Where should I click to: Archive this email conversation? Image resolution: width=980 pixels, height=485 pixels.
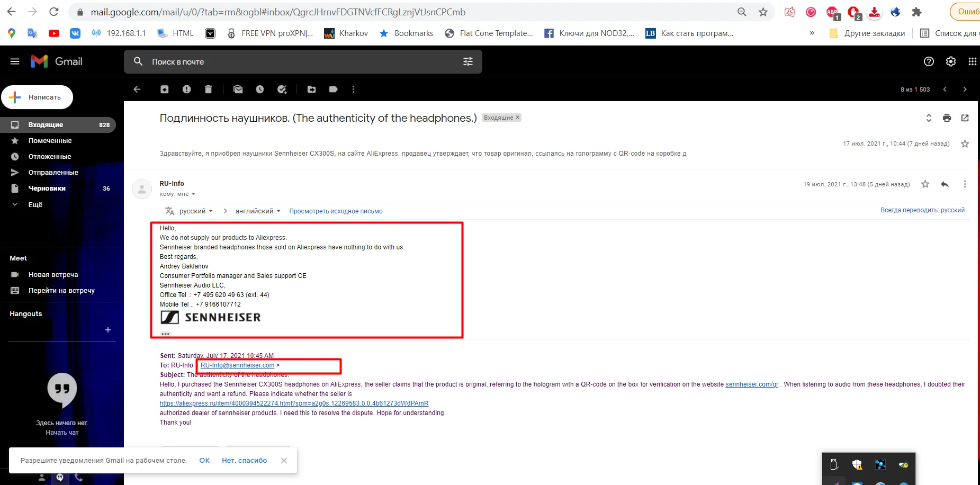[x=165, y=89]
